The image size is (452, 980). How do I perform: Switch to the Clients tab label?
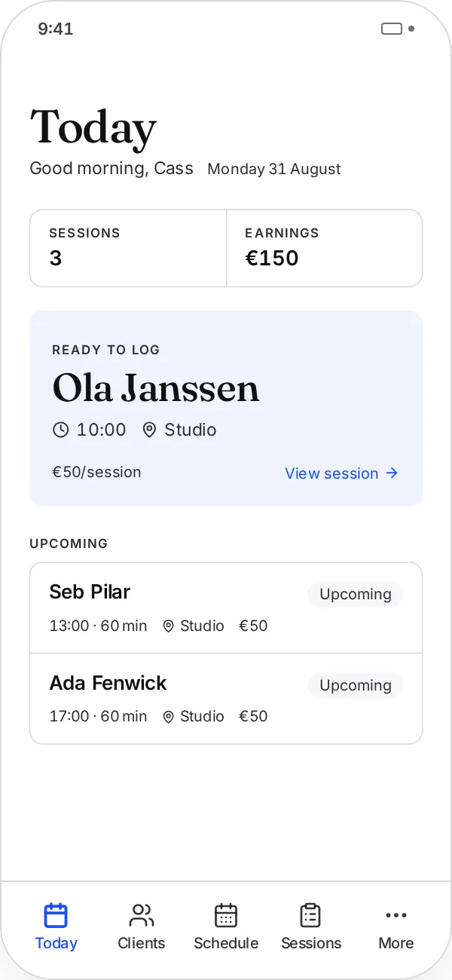(x=141, y=943)
